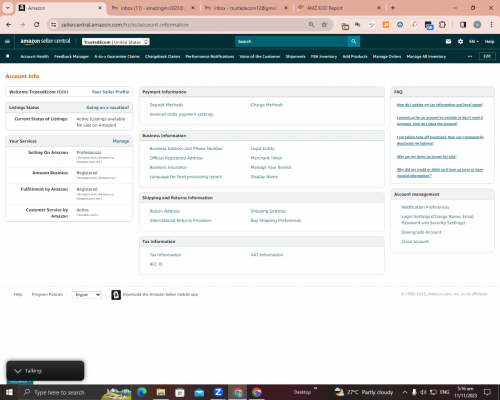Open Microsoft Edge from the taskbar
Viewport: 500px width, 400px height.
point(142,392)
